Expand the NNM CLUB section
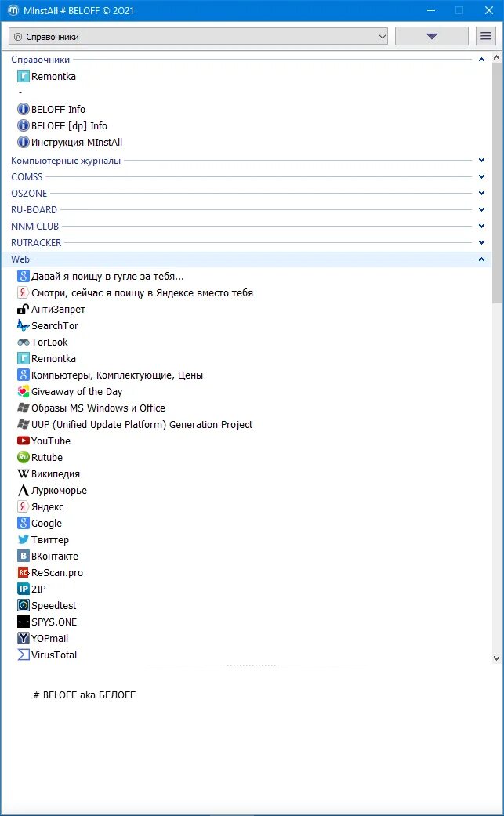Viewport: 504px width, 816px height. click(x=481, y=227)
